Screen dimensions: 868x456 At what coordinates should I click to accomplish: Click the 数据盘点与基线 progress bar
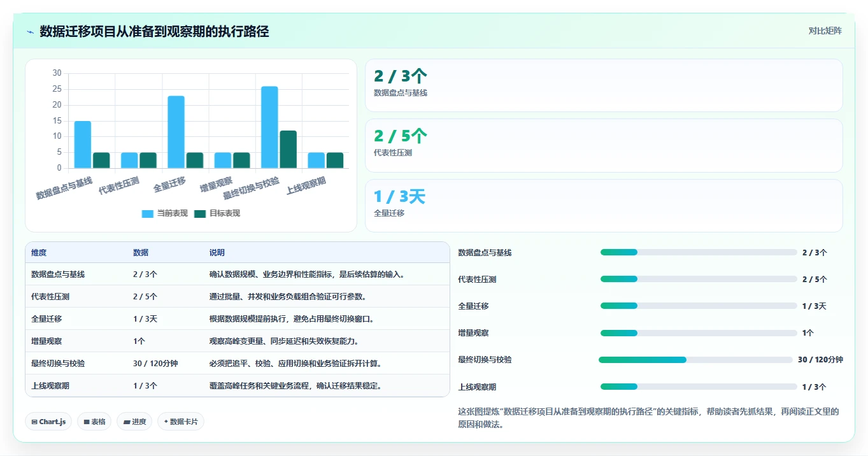(699, 252)
